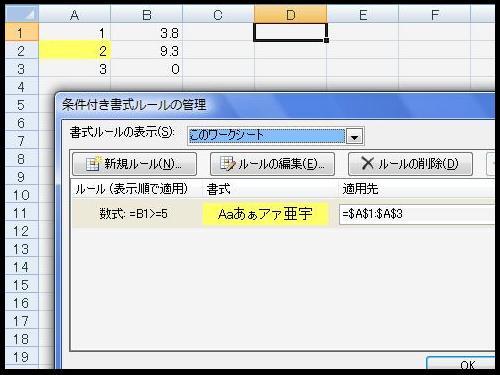Select column E header

[x=363, y=15]
